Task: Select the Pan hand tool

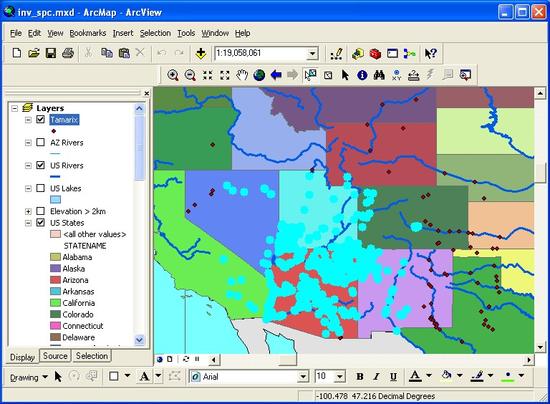Action: 242,75
